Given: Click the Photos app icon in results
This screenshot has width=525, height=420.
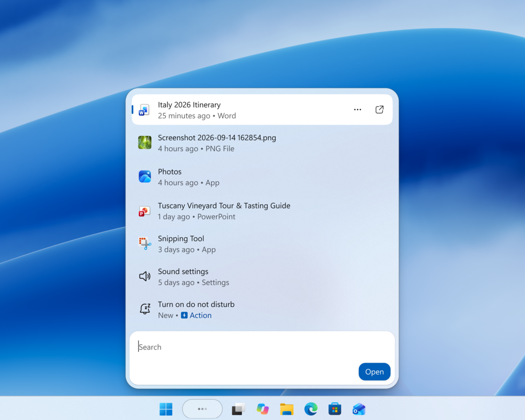Looking at the screenshot, I should coord(145,176).
